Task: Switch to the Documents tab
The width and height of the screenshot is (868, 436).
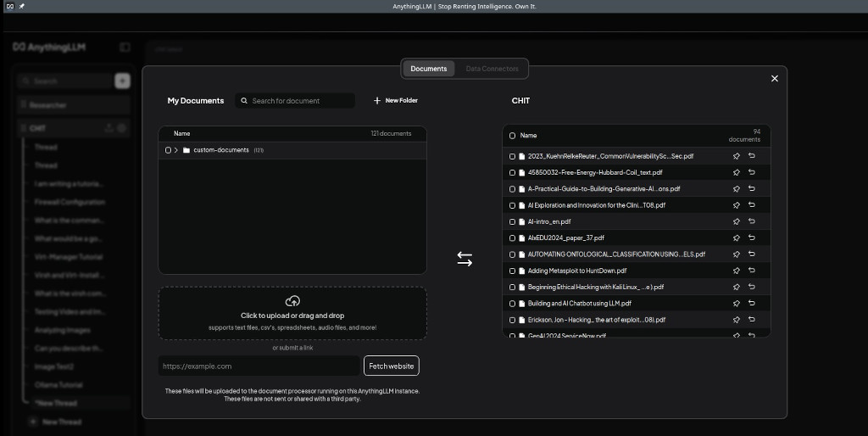Action: [x=428, y=69]
